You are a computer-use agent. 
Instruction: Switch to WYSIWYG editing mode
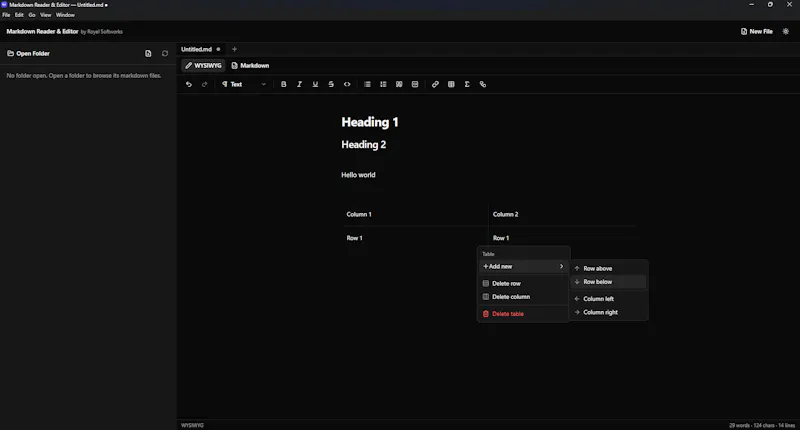click(x=203, y=65)
